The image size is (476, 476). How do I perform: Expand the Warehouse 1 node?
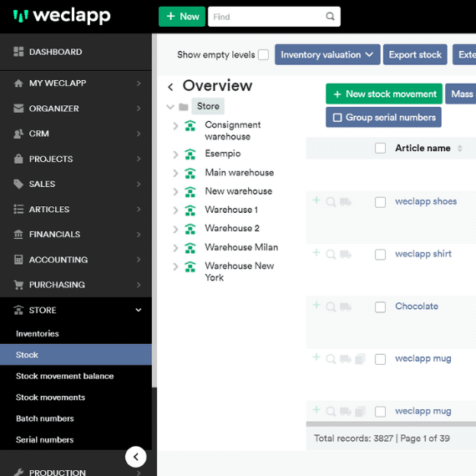[175, 210]
